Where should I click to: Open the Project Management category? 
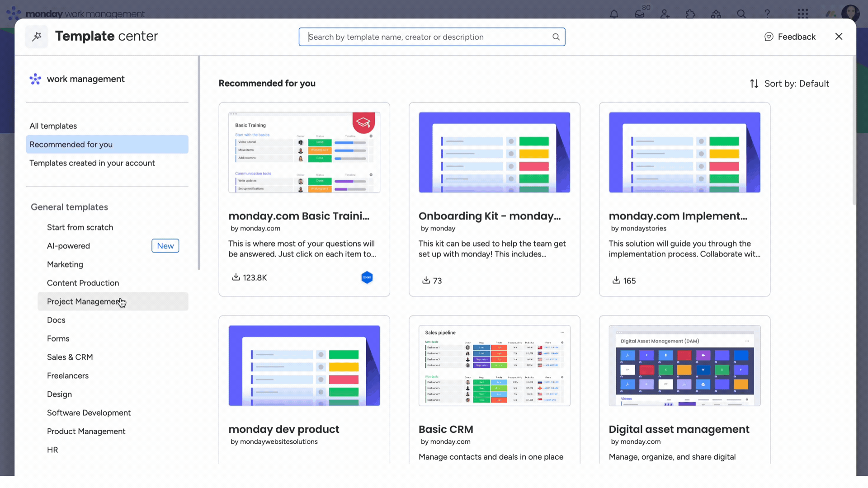pos(113,301)
